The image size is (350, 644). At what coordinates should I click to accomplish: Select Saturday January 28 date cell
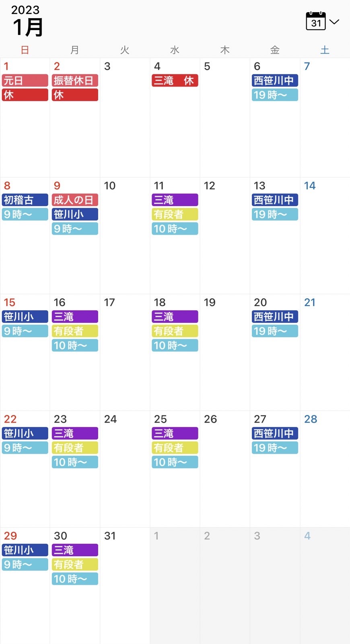pyautogui.click(x=325, y=469)
